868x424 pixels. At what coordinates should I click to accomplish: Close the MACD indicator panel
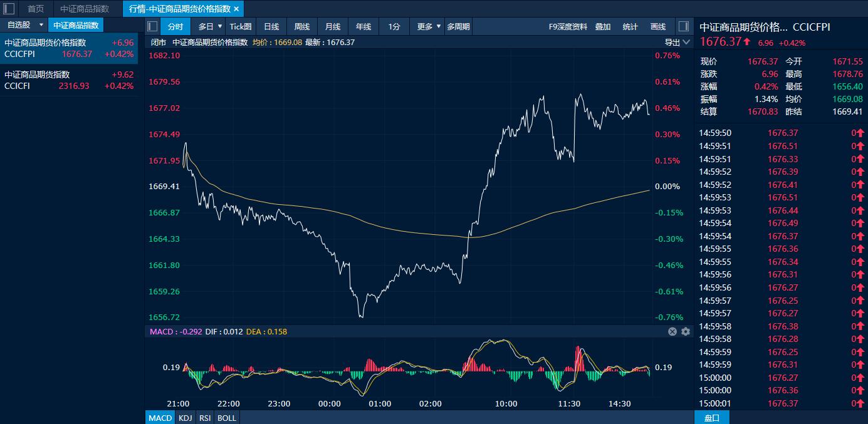point(672,331)
